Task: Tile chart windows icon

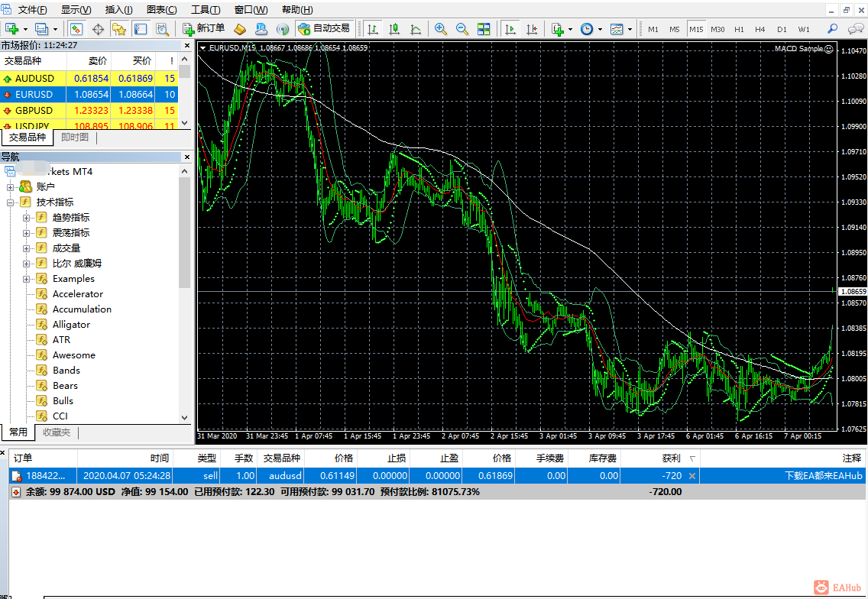Action: pos(484,29)
